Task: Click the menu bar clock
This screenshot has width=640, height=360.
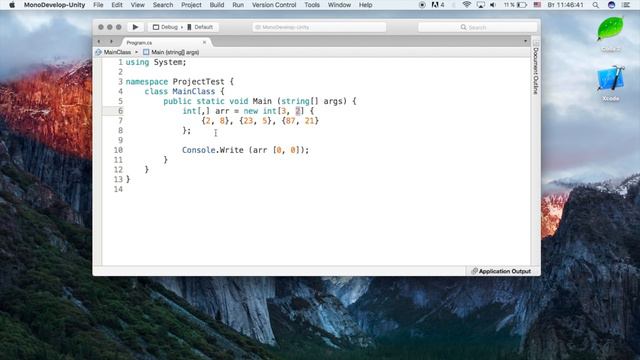Action: coord(565,5)
